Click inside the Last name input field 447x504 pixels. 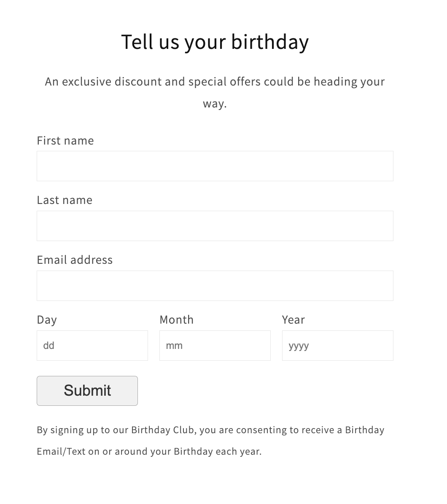click(x=215, y=225)
